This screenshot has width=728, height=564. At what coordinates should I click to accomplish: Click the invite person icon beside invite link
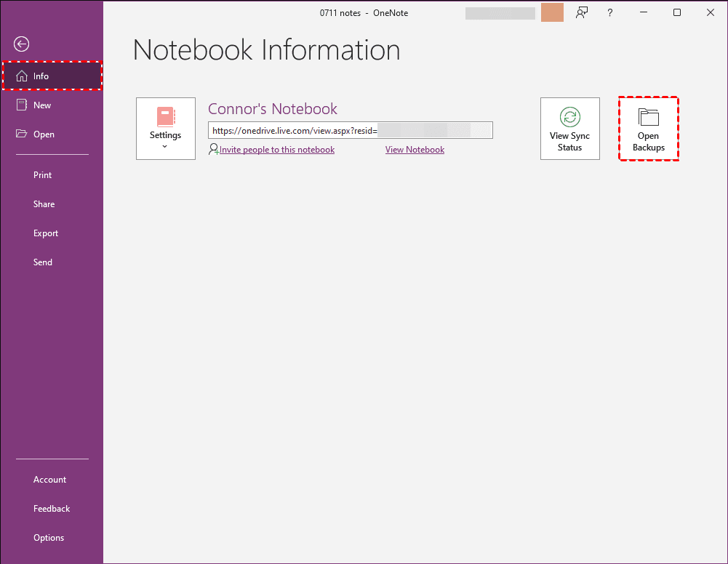[x=212, y=148]
